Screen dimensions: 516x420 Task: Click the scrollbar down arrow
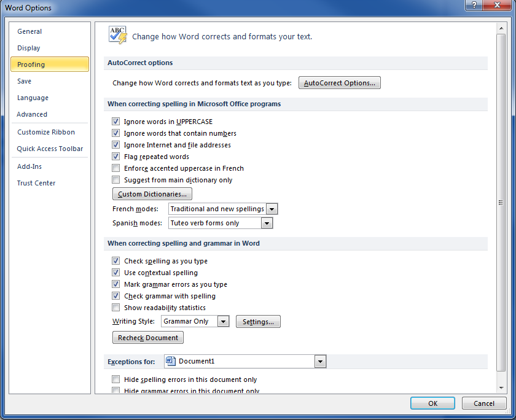coord(501,388)
